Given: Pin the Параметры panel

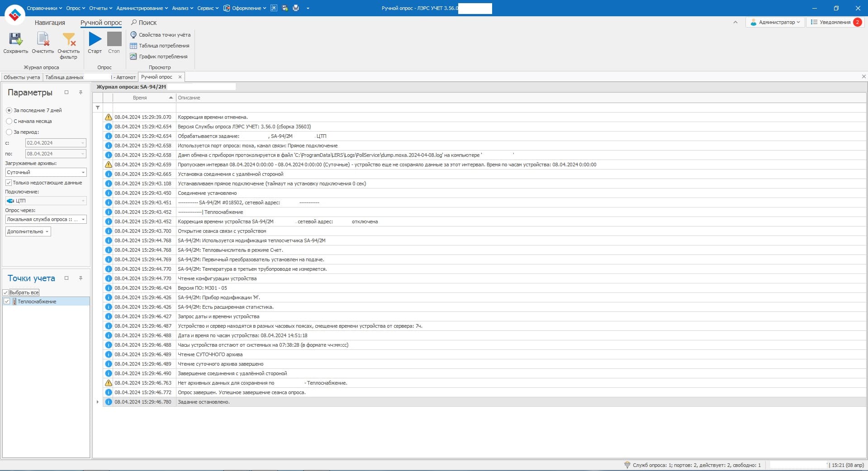Looking at the screenshot, I should click(81, 92).
